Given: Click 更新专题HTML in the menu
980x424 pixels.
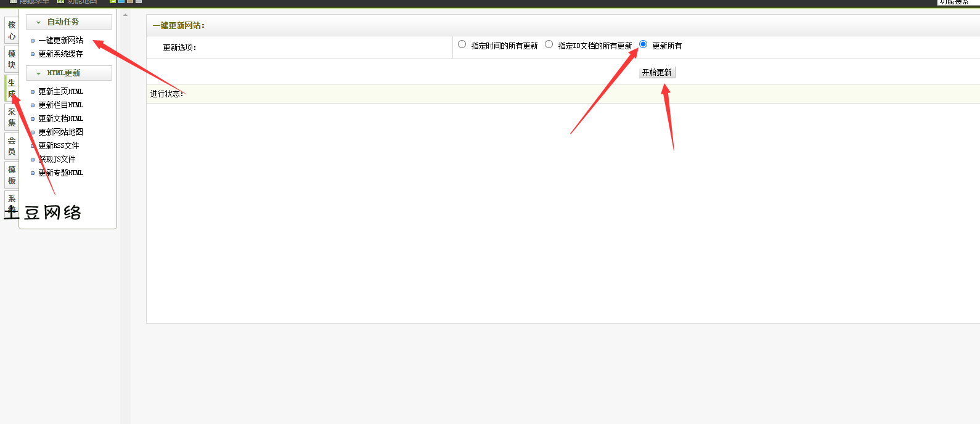Looking at the screenshot, I should pyautogui.click(x=60, y=173).
